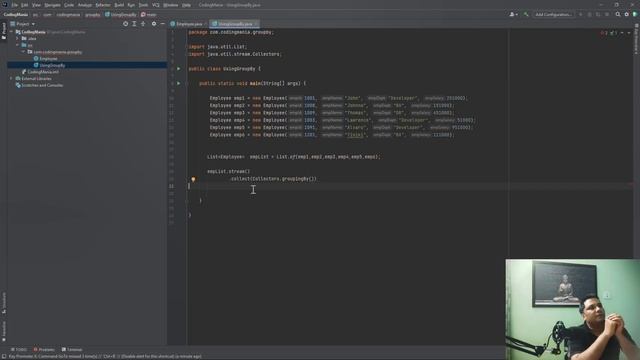Collapse the src folder node

(18, 45)
